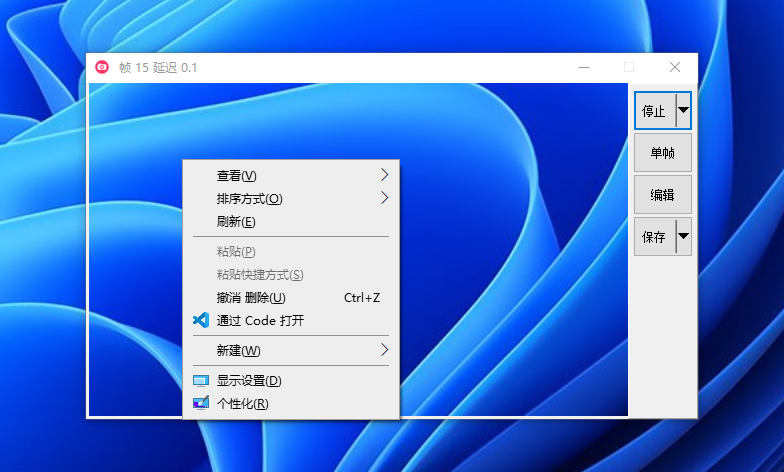Open the dropdown arrow next to 停止

pyautogui.click(x=684, y=110)
